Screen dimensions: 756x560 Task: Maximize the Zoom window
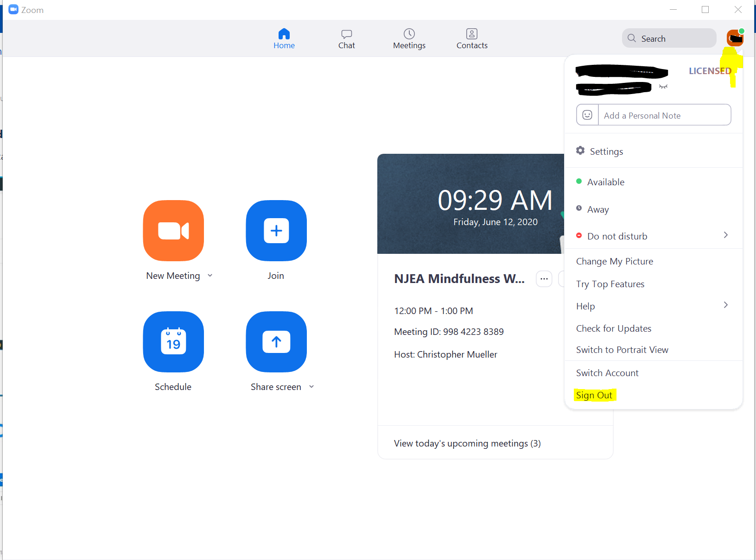tap(705, 10)
